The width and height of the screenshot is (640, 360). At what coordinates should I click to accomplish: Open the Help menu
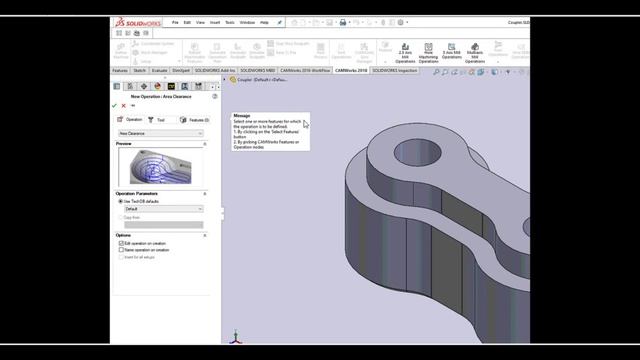click(x=264, y=22)
